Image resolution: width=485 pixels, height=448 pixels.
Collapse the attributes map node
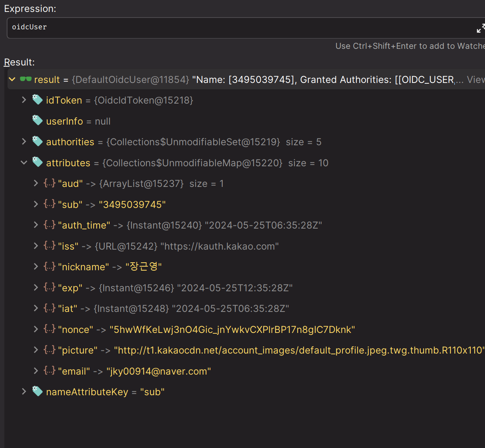coord(24,163)
